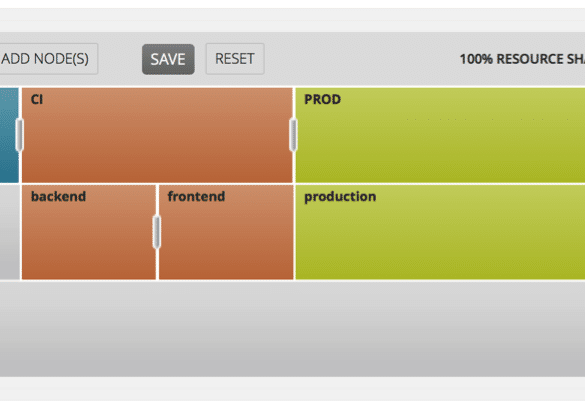Click the light gray footer strip at bottom
The height and width of the screenshot is (413, 585).
point(292,389)
